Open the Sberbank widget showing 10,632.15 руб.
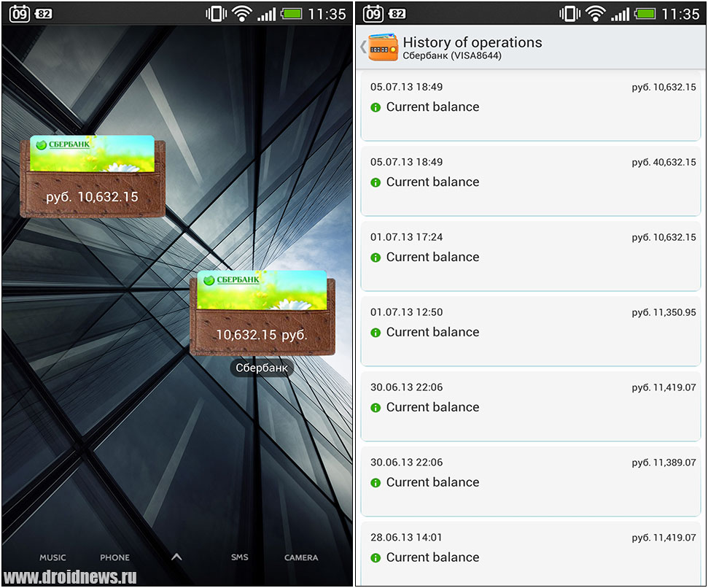This screenshot has height=588, width=708. pyautogui.click(x=262, y=313)
